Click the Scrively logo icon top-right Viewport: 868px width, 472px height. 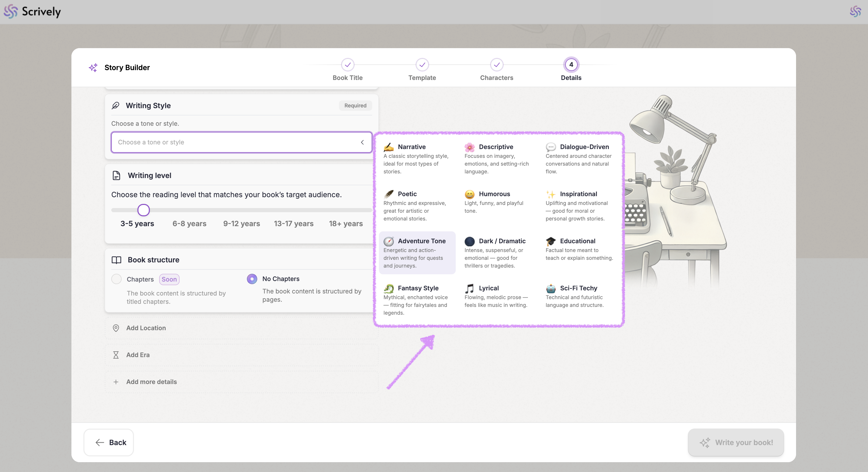pyautogui.click(x=855, y=11)
